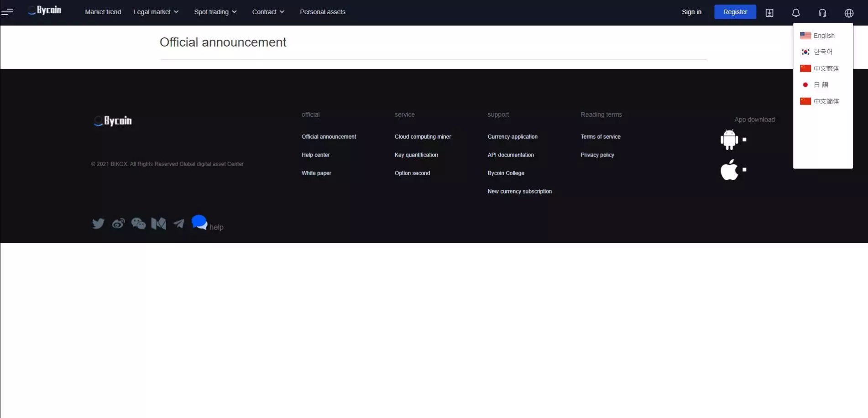Click the WeChat social icon

coord(138,224)
